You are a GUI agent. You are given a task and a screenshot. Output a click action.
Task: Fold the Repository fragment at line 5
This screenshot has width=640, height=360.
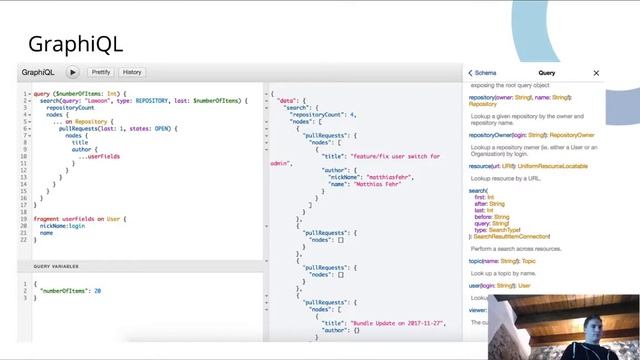click(x=29, y=122)
